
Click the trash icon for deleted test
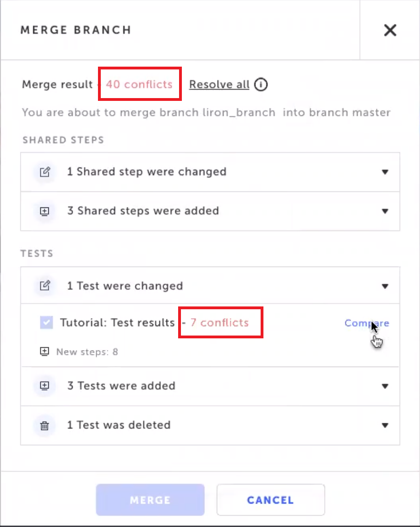45,425
